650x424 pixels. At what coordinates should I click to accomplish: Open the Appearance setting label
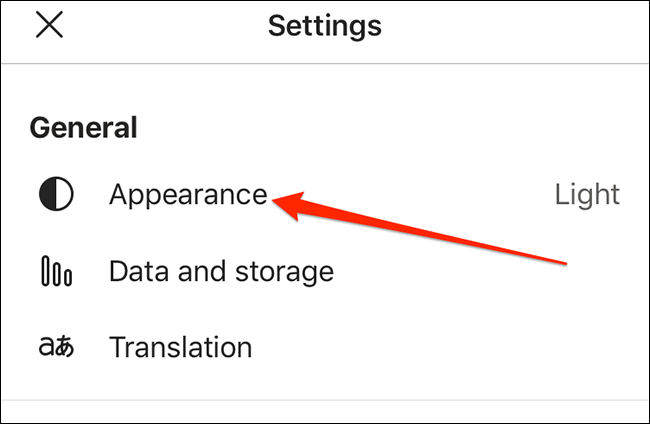coord(188,194)
